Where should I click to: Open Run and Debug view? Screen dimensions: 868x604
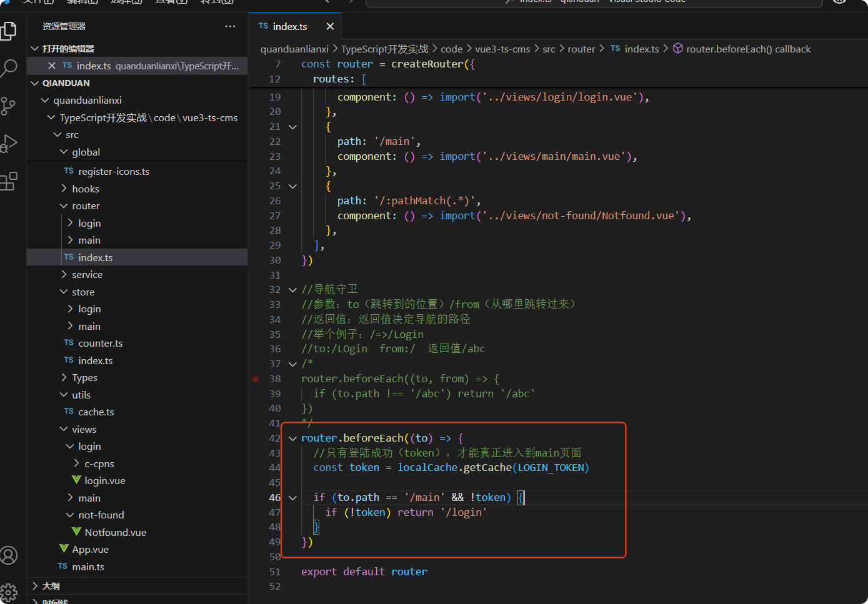9,144
